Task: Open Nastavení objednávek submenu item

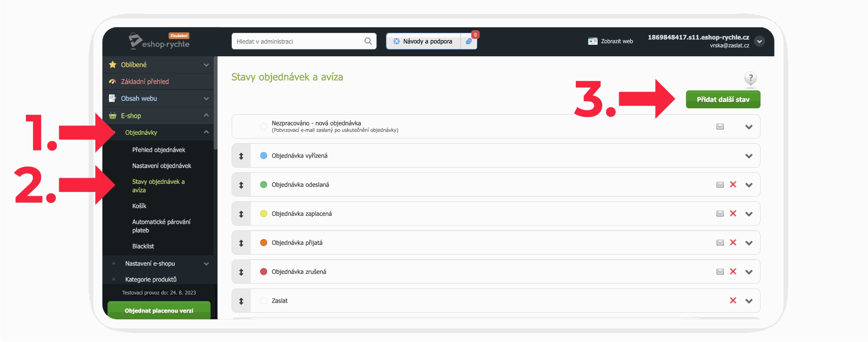Action: (162, 166)
